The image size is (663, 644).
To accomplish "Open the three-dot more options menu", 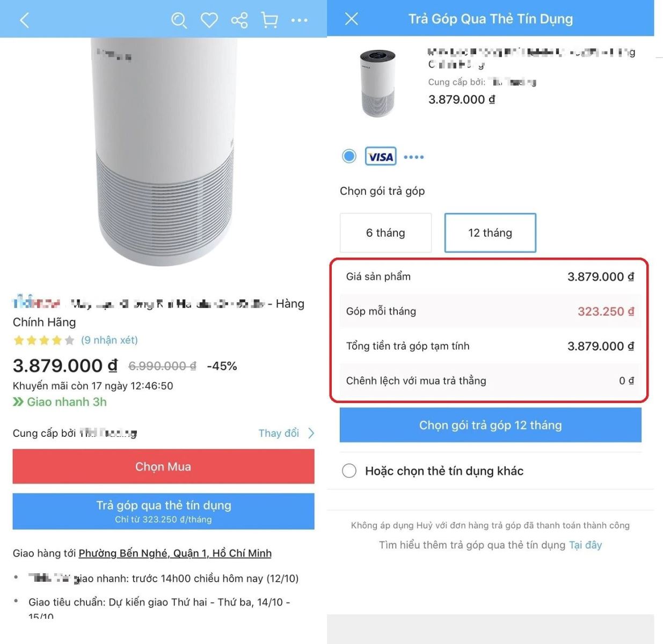I will coord(299,20).
